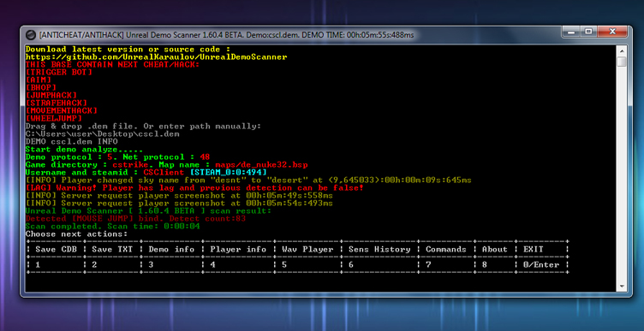The height and width of the screenshot is (331, 644).
Task: Click the '[STEAM_0:0:494]' steamid text
Action: click(x=228, y=173)
